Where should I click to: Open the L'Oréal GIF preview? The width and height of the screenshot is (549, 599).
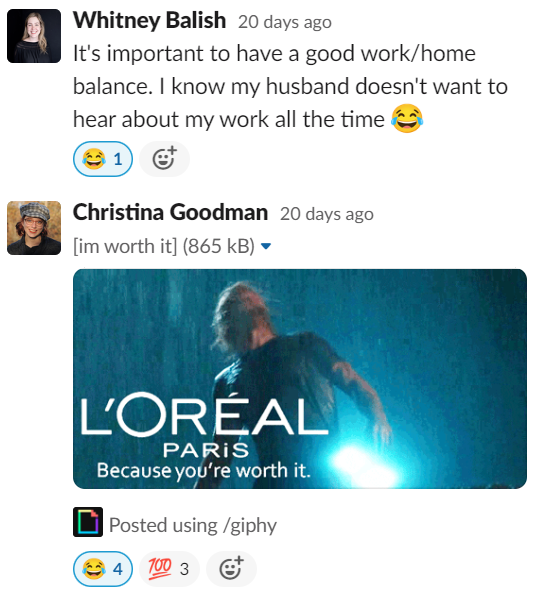pos(300,379)
